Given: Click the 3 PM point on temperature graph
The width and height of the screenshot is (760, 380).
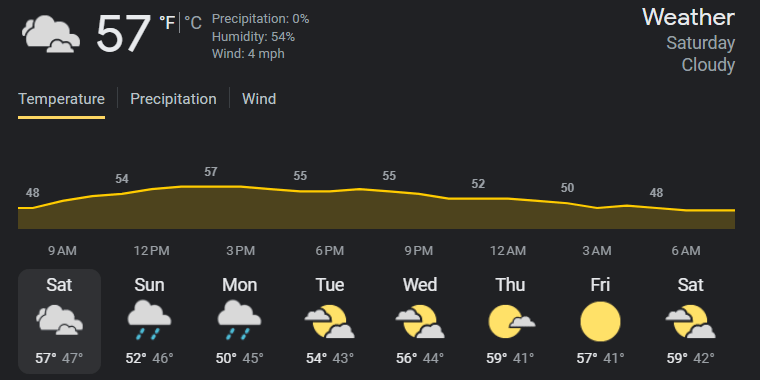Looking at the screenshot, I should tap(240, 187).
